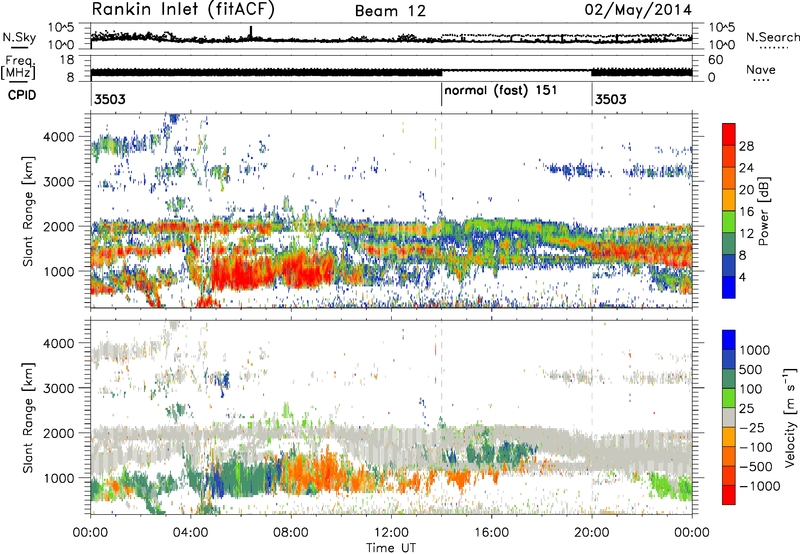Click the 'Beam 12' label
This screenshot has height=554, width=800.
[390, 11]
